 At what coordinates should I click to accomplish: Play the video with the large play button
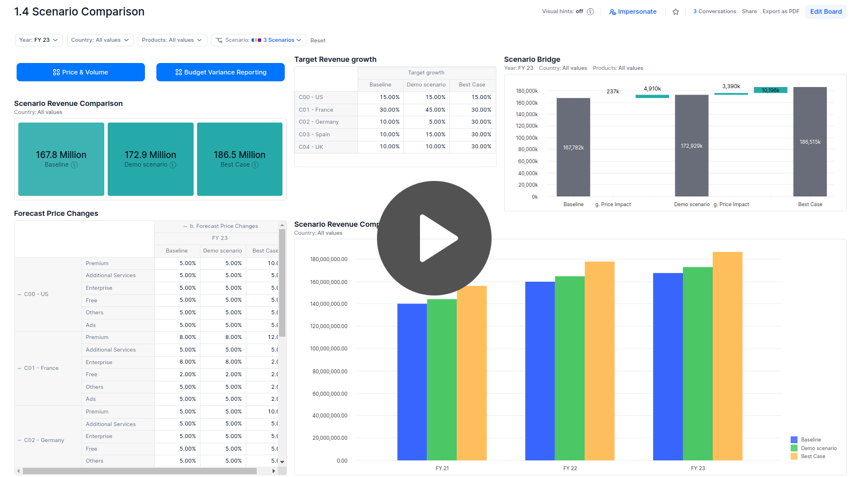(x=434, y=238)
